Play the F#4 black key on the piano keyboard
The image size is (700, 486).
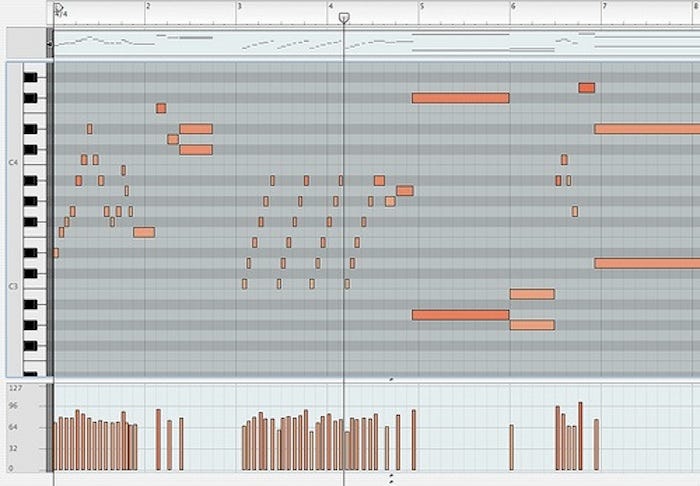[30, 98]
